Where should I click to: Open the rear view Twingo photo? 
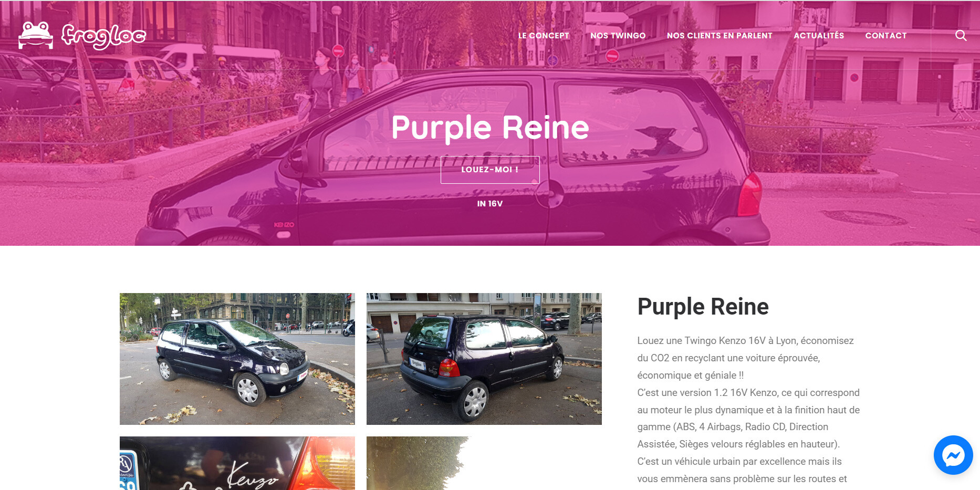(484, 359)
